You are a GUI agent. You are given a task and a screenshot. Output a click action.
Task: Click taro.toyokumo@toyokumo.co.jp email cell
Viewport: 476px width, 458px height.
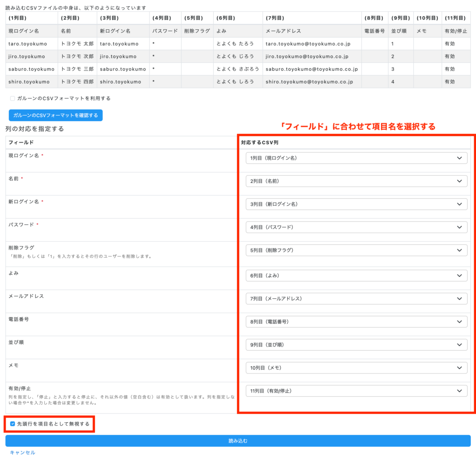click(x=307, y=44)
